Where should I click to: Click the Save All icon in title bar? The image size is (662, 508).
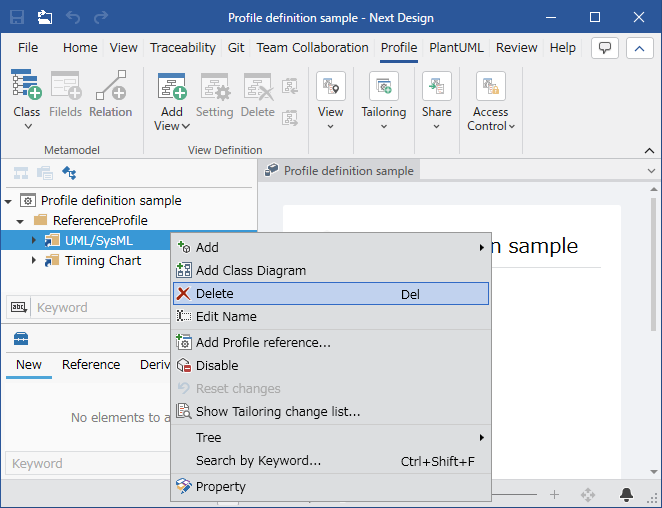45,17
